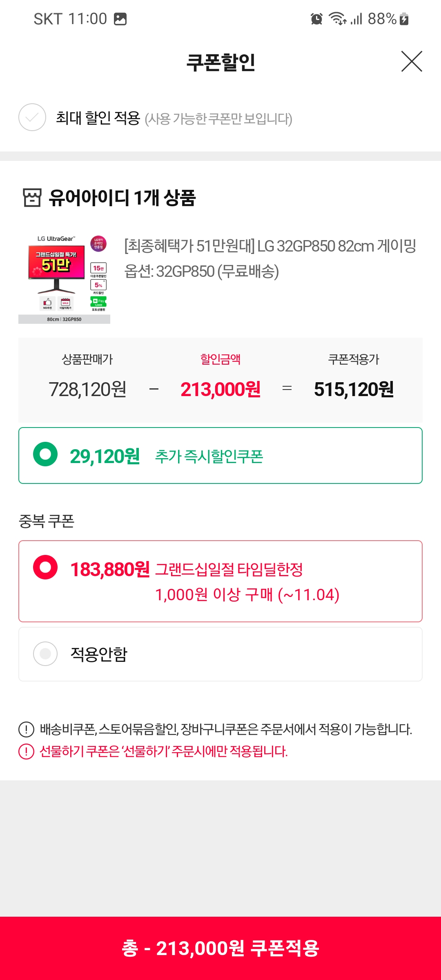Open the LG UltraGear product thumbnail

[64, 279]
